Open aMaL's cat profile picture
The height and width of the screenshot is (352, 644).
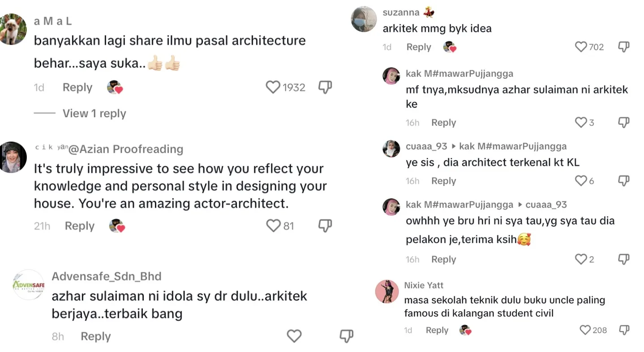coord(13,30)
